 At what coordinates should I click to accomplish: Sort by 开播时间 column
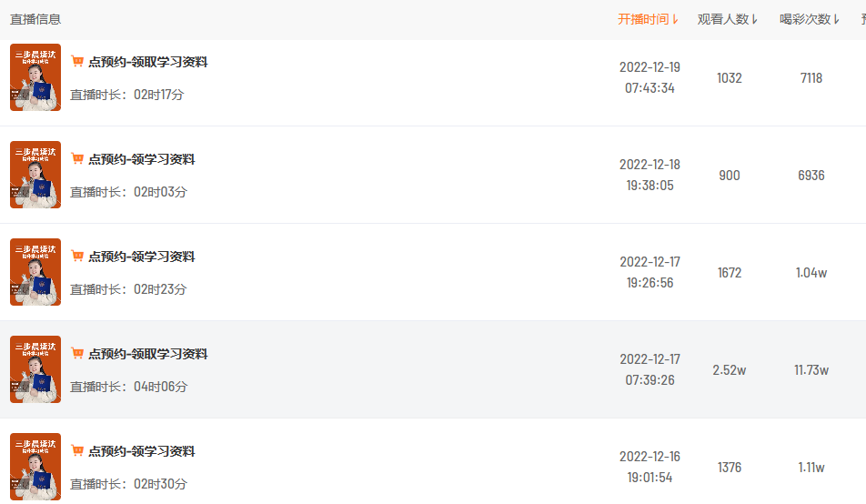[x=649, y=19]
